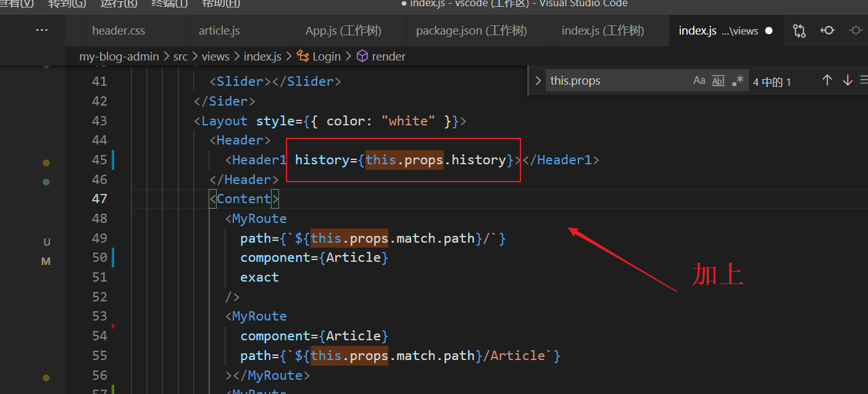Open src breadcrumb dropdown

tap(180, 56)
